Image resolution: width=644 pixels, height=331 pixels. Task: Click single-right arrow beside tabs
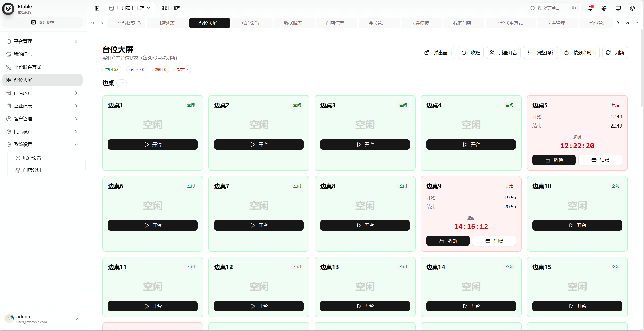pyautogui.click(x=618, y=23)
